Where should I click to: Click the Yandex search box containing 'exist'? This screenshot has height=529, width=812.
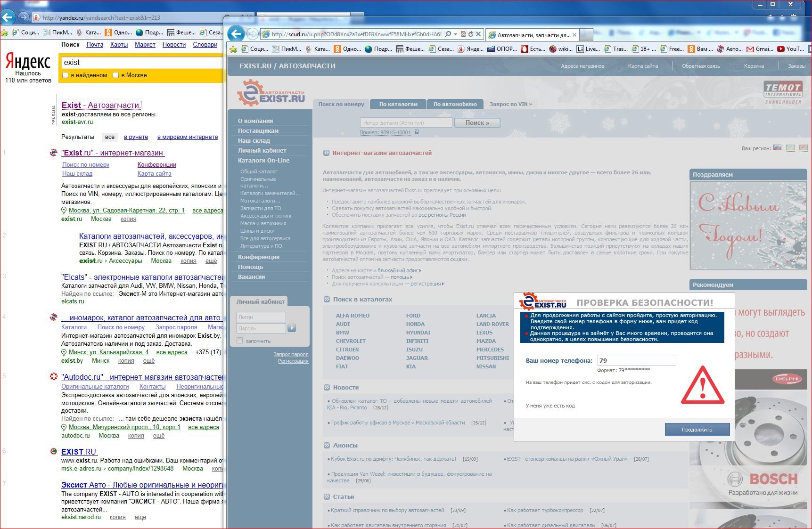(141, 62)
